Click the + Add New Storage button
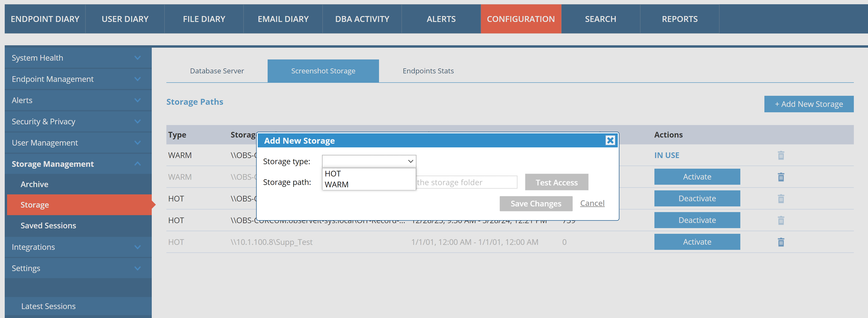Viewport: 868px width, 318px height. (808, 104)
